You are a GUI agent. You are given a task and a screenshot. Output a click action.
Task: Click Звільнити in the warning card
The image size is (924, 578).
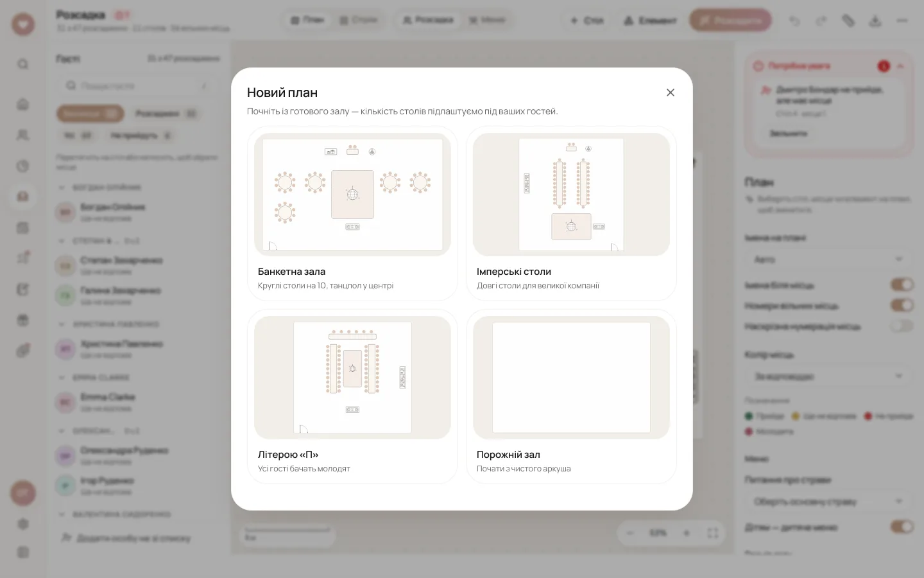[x=789, y=134]
